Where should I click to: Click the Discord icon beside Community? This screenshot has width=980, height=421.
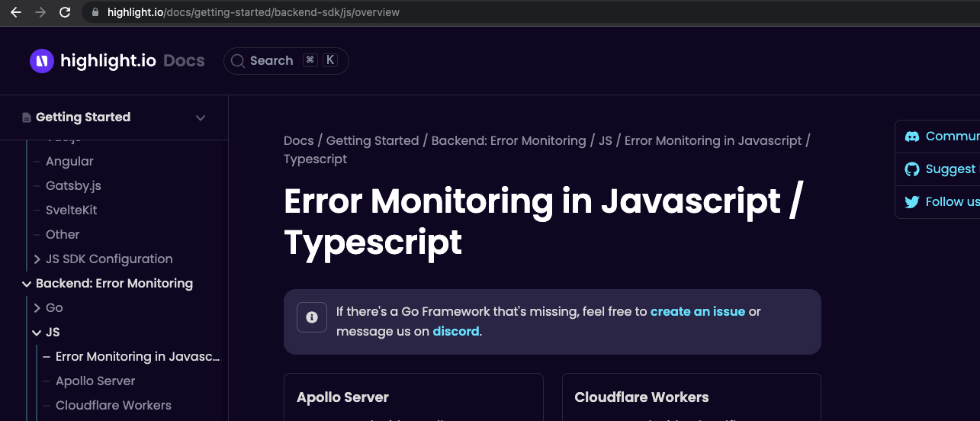pos(911,137)
